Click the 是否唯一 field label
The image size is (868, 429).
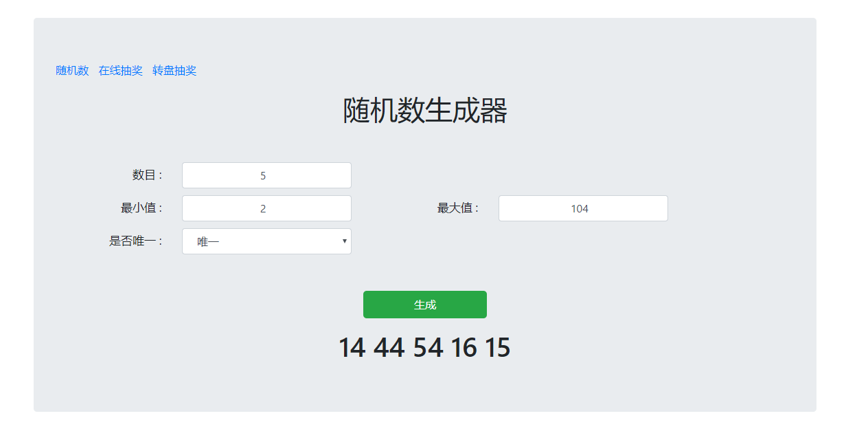pyautogui.click(x=137, y=241)
